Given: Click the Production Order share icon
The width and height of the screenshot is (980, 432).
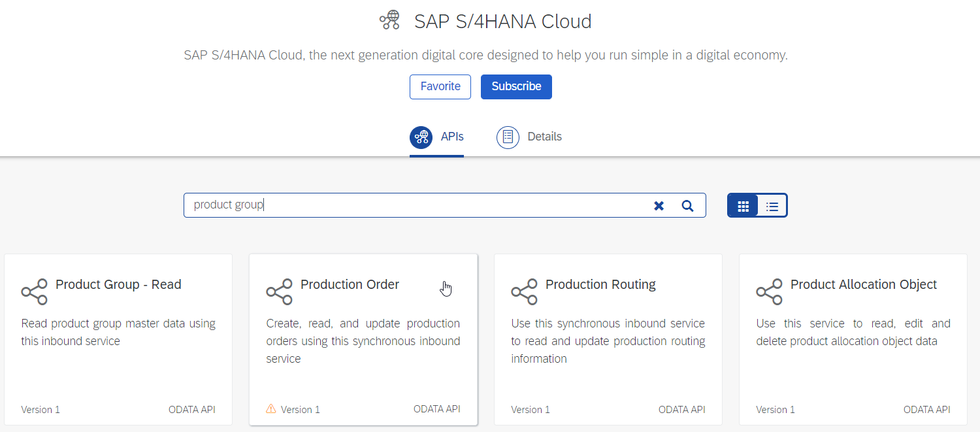Looking at the screenshot, I should [x=279, y=291].
